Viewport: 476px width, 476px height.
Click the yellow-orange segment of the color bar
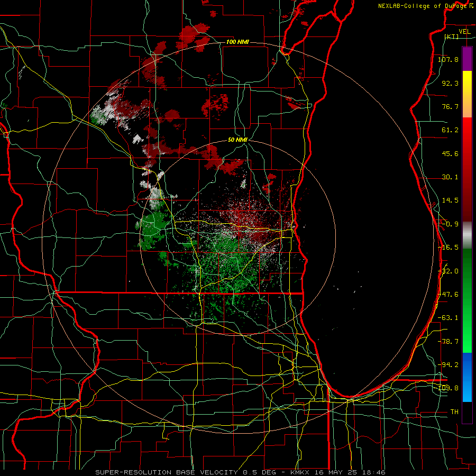pos(467,94)
